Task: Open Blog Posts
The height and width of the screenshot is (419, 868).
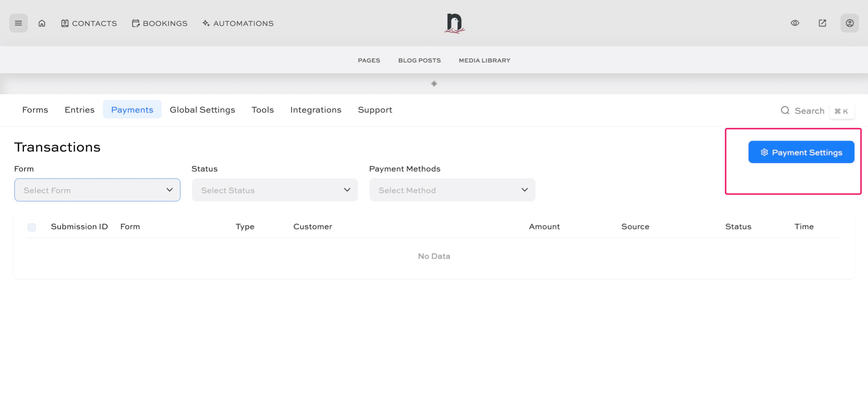Action: [x=419, y=60]
